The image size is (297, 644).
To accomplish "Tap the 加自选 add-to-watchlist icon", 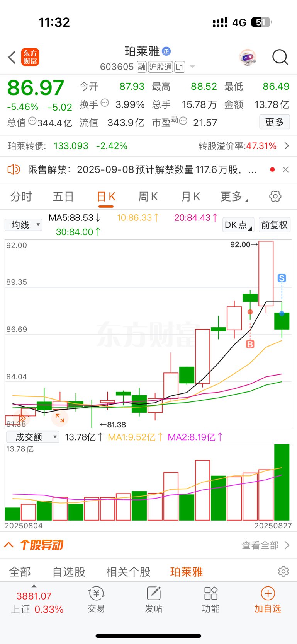I will click(x=268, y=599).
